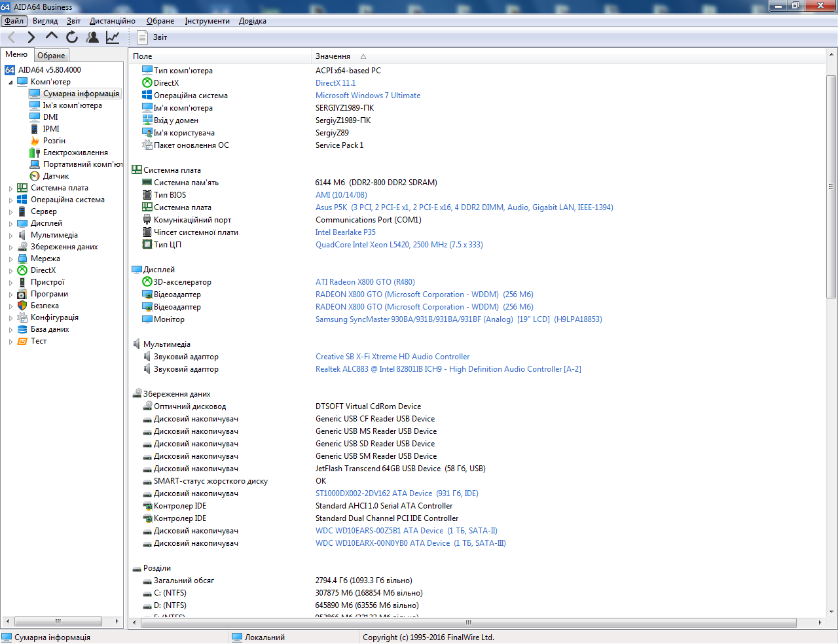Open Портативний комп'ютер tree item
Screen dimensions: 838x644
(x=82, y=164)
